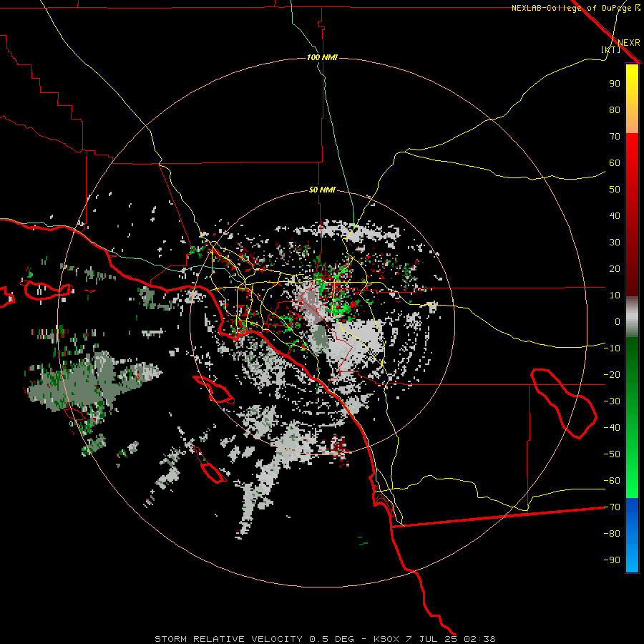Click the positive 30 scale label
Viewport: 644px width, 644px height.
615,243
